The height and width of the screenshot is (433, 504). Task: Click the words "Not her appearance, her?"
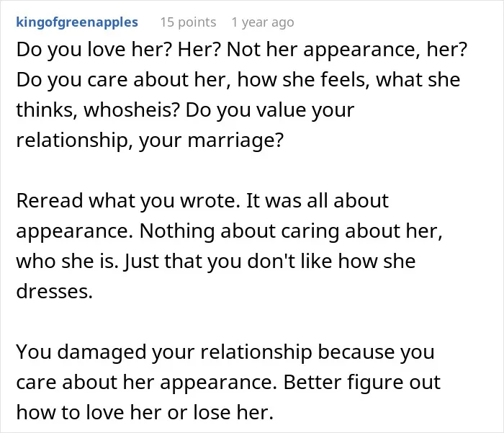point(347,50)
